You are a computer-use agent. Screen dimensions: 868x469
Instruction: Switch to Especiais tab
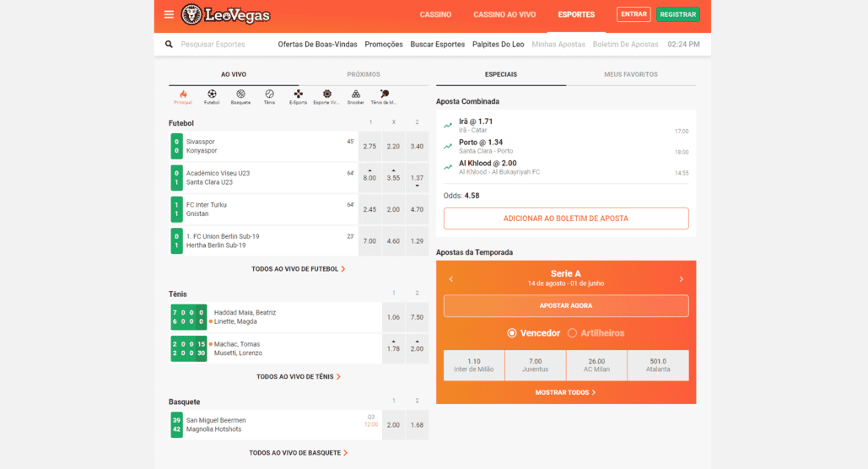[501, 74]
